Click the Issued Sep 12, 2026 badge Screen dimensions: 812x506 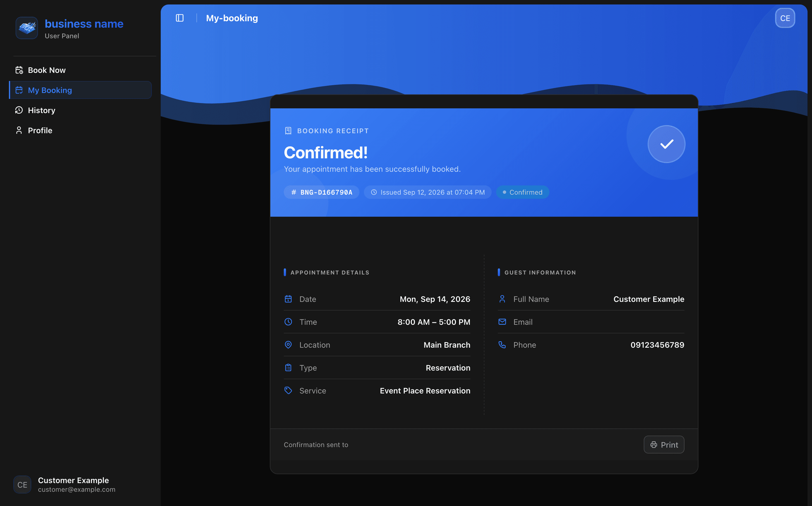click(x=427, y=192)
